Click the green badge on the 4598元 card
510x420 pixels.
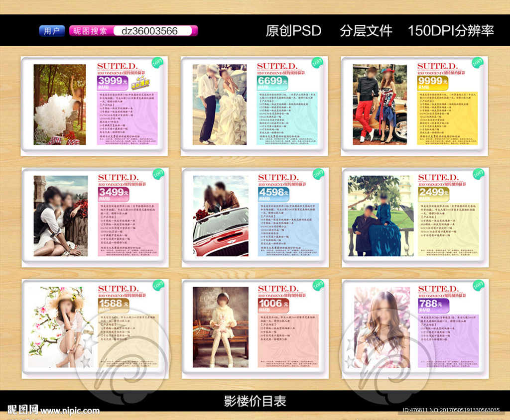318,175
